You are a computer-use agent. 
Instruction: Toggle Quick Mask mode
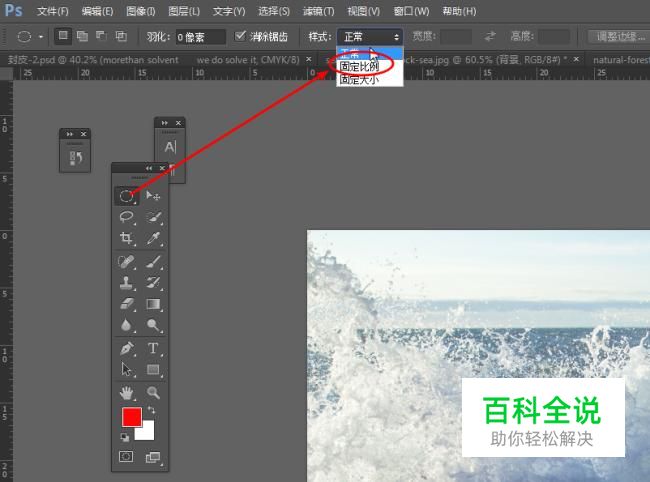126,457
